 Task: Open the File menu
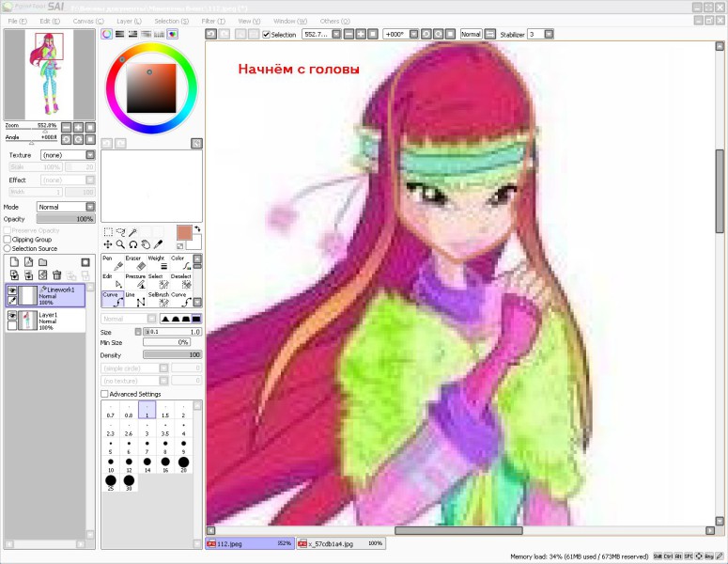coord(18,21)
